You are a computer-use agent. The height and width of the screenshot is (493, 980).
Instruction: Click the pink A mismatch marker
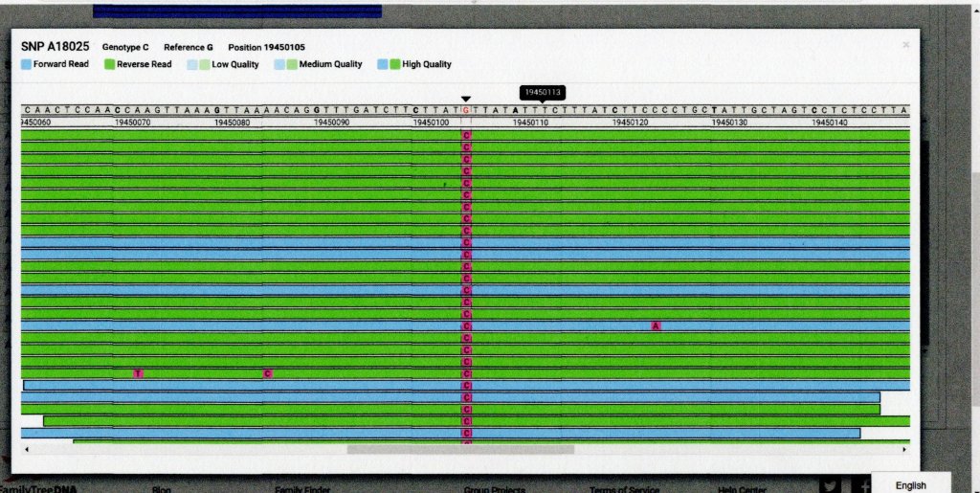coord(656,326)
